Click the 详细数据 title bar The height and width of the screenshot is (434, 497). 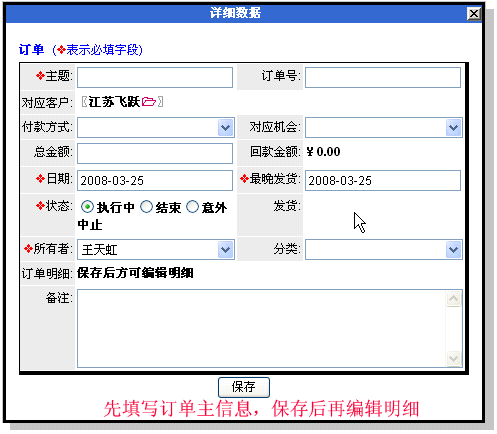click(235, 14)
